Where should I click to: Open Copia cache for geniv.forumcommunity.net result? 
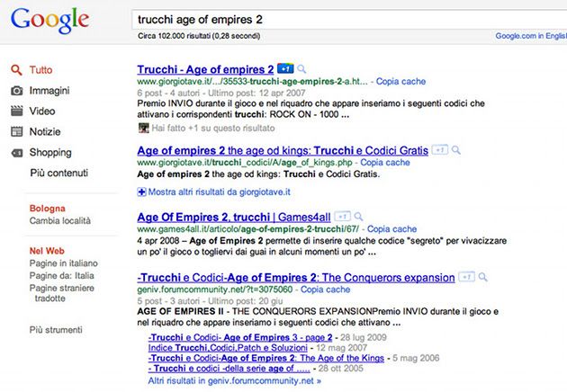pos(326,290)
